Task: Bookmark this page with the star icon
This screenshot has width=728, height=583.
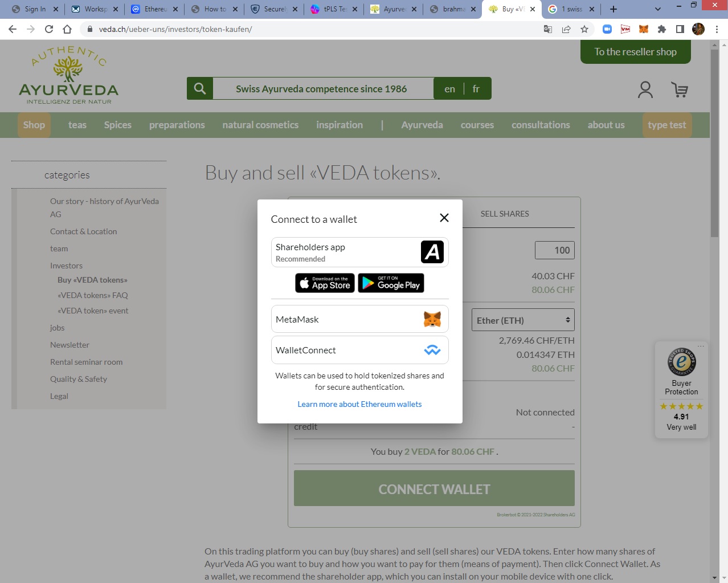Action: point(584,29)
